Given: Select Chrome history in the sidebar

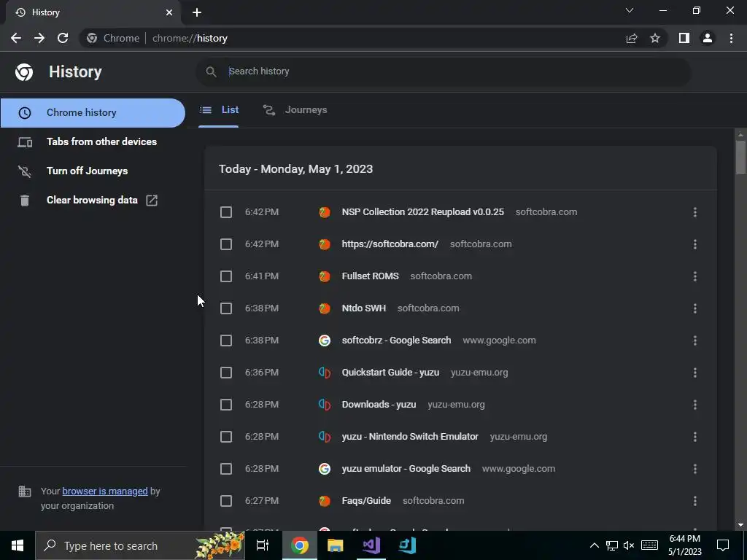Looking at the screenshot, I should pos(93,113).
